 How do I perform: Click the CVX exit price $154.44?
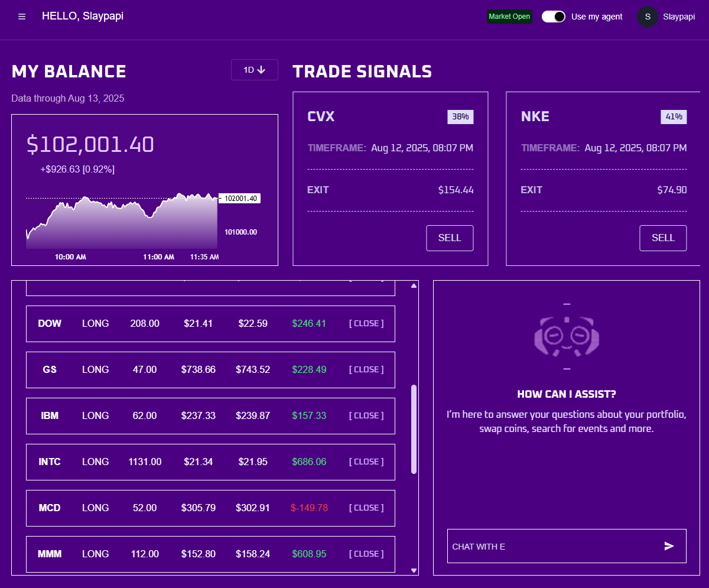(456, 190)
